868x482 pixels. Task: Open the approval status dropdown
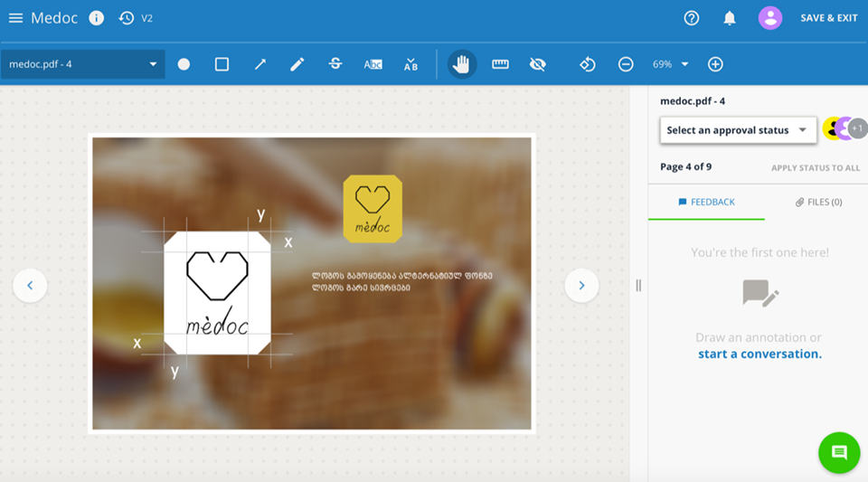[x=738, y=130]
